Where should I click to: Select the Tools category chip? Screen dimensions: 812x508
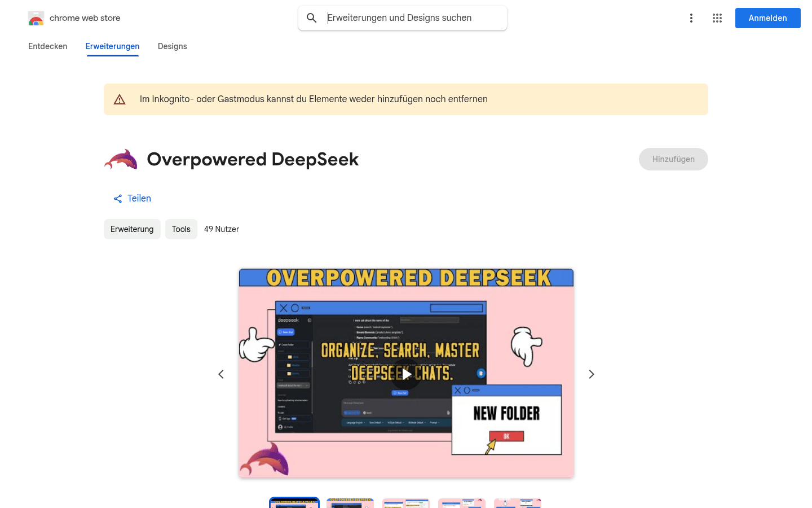coord(181,229)
